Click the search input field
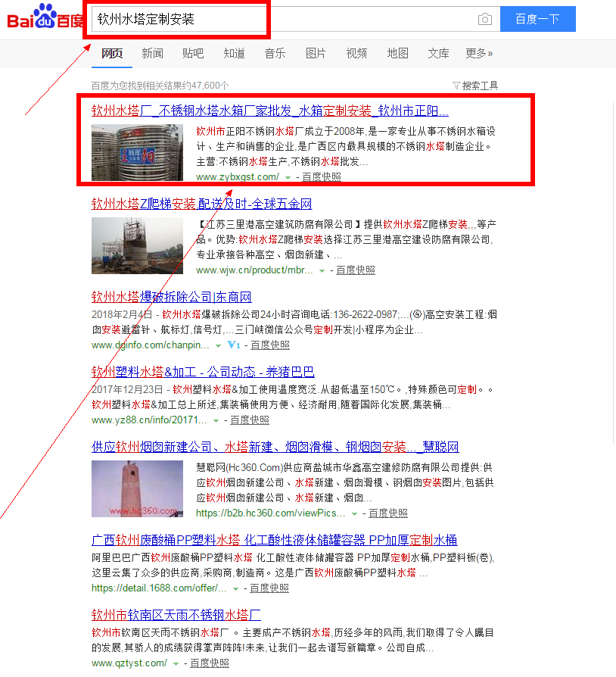 [x=295, y=19]
